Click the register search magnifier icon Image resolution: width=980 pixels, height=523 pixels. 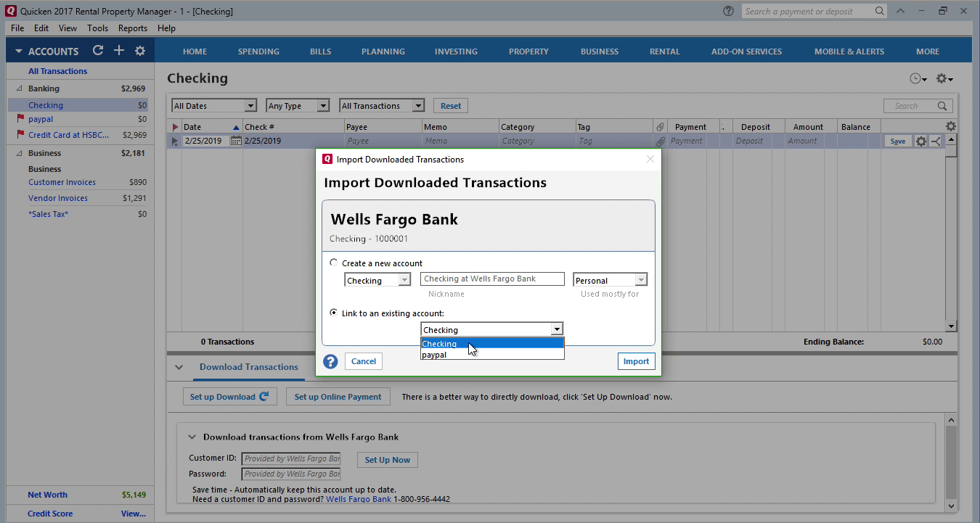[942, 106]
